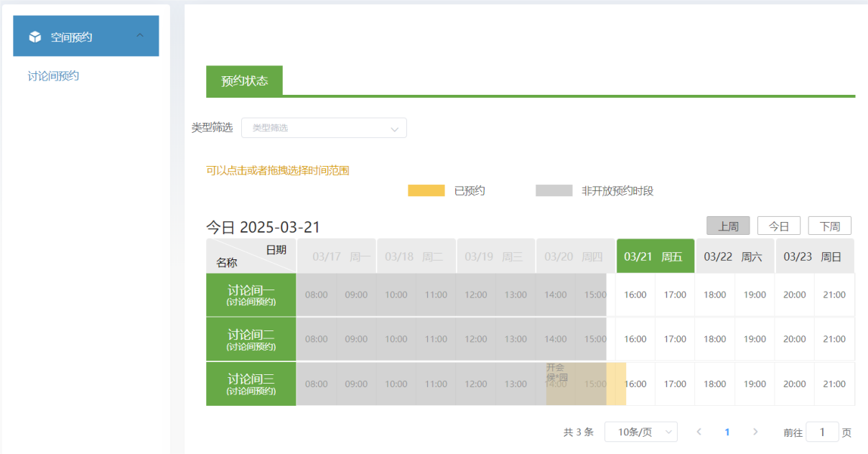Pick the 20:00 slot for 讨论间三
This screenshot has width=868, height=454.
coord(794,384)
